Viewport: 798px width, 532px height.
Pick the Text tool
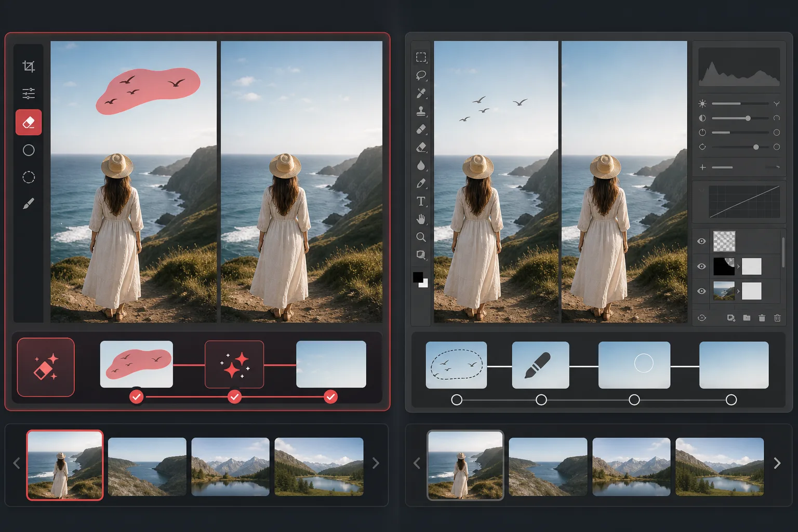[421, 201]
